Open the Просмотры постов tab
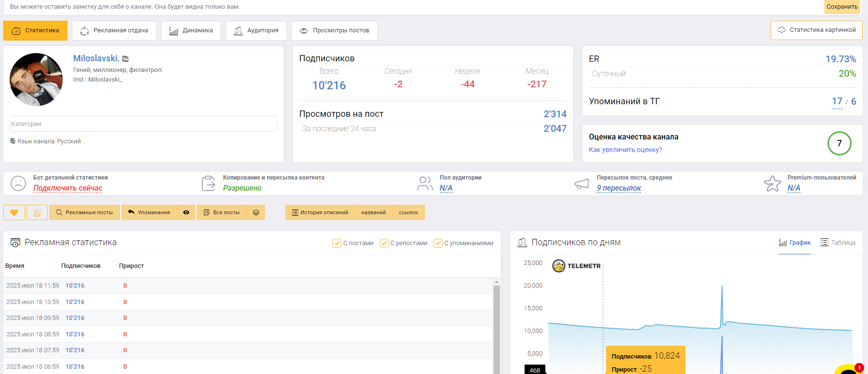Viewport: 868px width, 374px height. tap(334, 30)
